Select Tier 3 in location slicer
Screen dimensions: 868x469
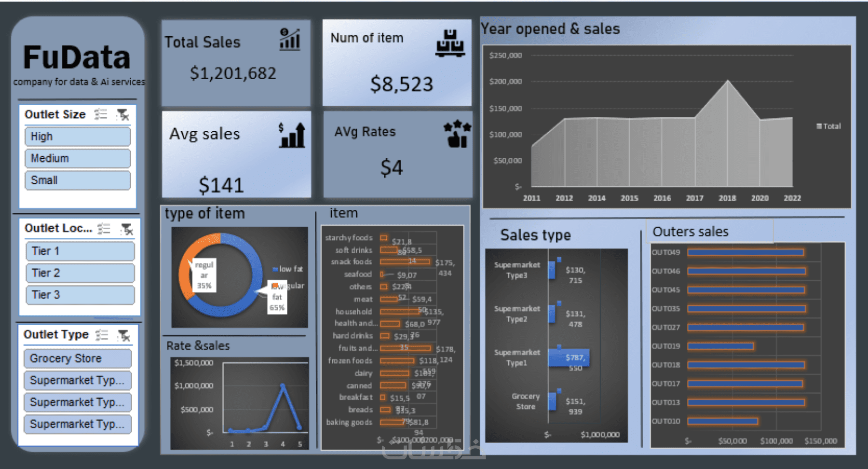[x=80, y=295]
